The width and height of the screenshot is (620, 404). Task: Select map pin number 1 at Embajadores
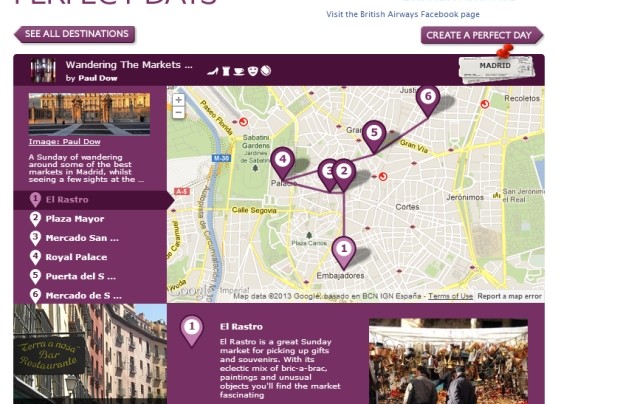344,252
